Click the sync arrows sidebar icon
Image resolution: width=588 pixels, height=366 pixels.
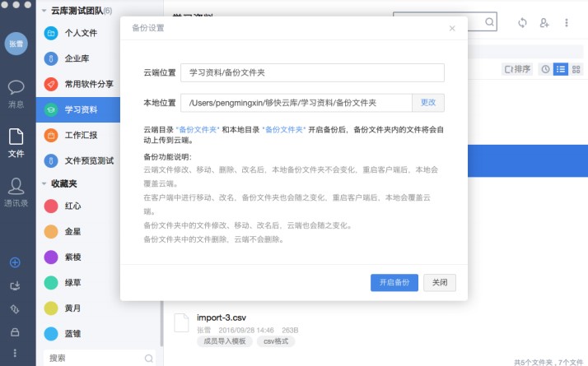pyautogui.click(x=15, y=309)
